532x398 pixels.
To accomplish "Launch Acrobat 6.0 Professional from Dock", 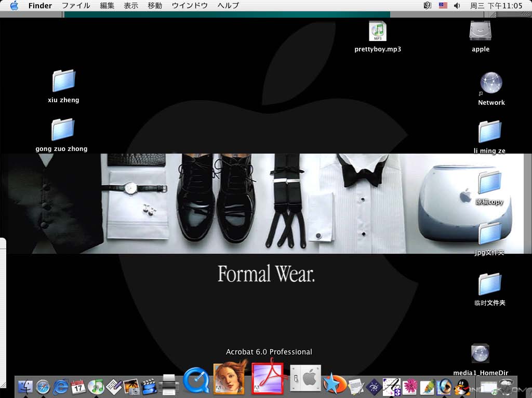I will [268, 378].
